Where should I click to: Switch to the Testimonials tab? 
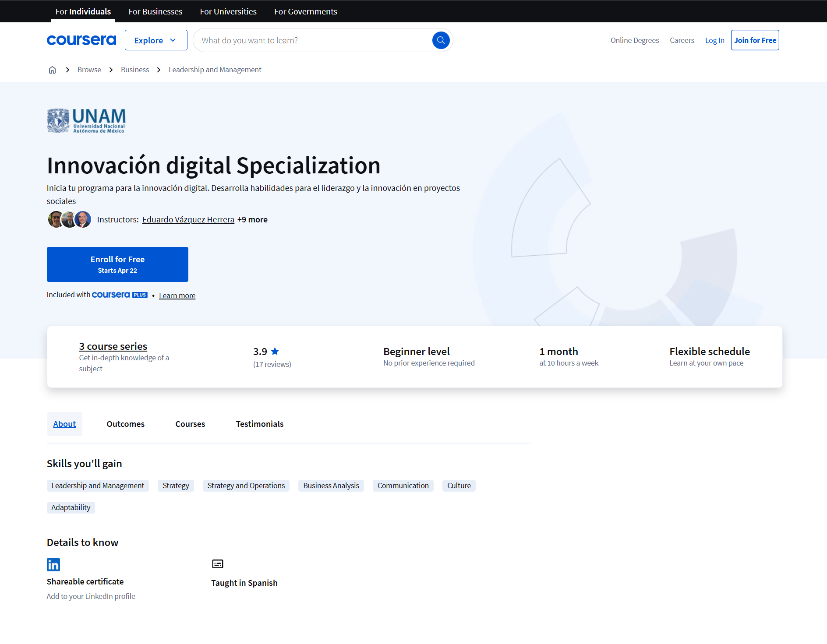[260, 424]
